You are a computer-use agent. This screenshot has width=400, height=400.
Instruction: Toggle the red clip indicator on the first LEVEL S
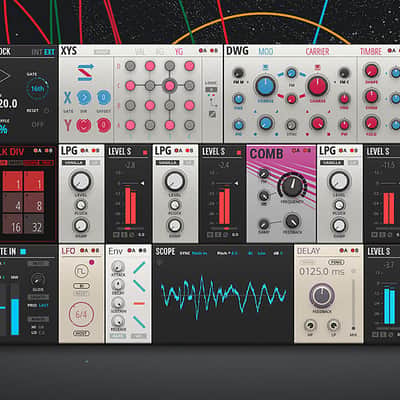tap(145, 153)
